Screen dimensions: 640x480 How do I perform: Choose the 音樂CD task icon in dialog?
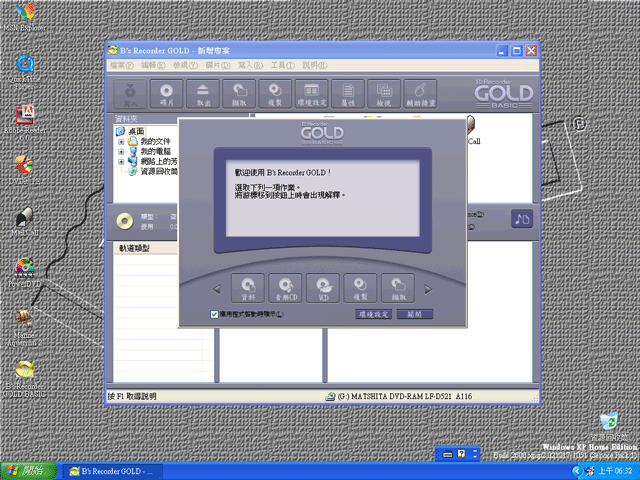point(285,288)
